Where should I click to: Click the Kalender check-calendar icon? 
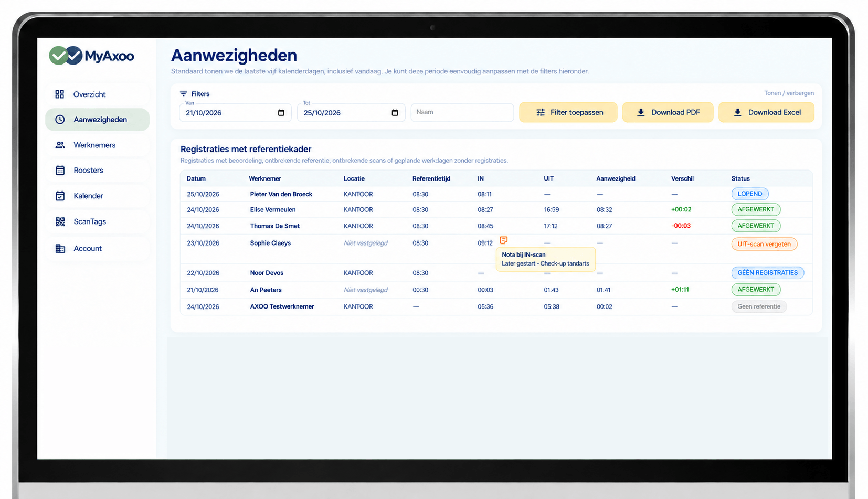click(x=60, y=196)
